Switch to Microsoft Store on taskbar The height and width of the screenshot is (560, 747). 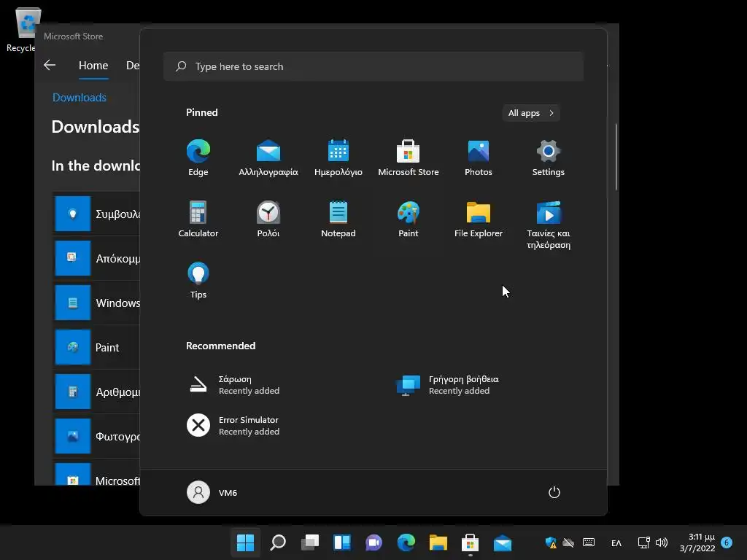[471, 542]
